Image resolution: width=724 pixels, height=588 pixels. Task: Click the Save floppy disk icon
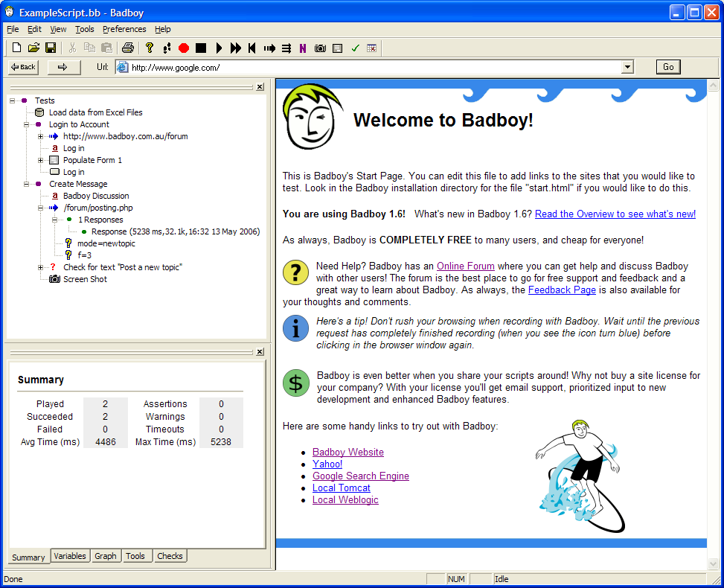tap(51, 48)
